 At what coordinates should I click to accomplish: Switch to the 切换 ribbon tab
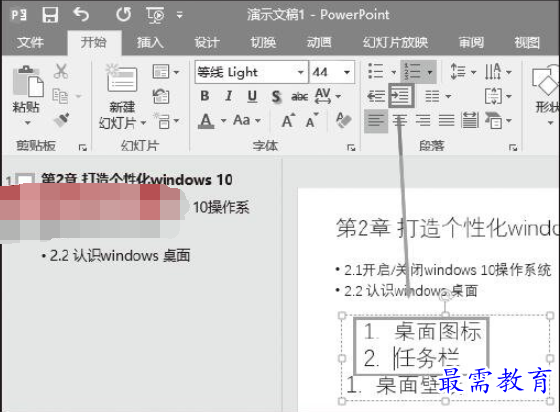(x=263, y=42)
